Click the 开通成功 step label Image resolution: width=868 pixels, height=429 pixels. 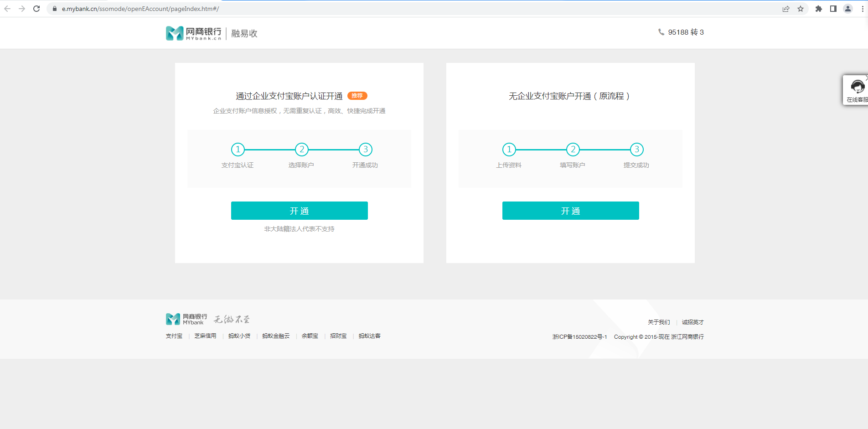coord(365,165)
